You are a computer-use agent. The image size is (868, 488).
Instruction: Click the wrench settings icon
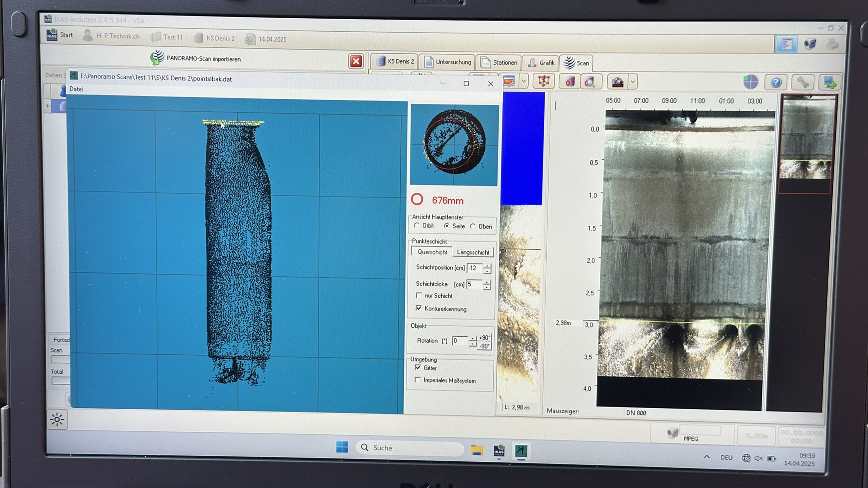(x=802, y=83)
